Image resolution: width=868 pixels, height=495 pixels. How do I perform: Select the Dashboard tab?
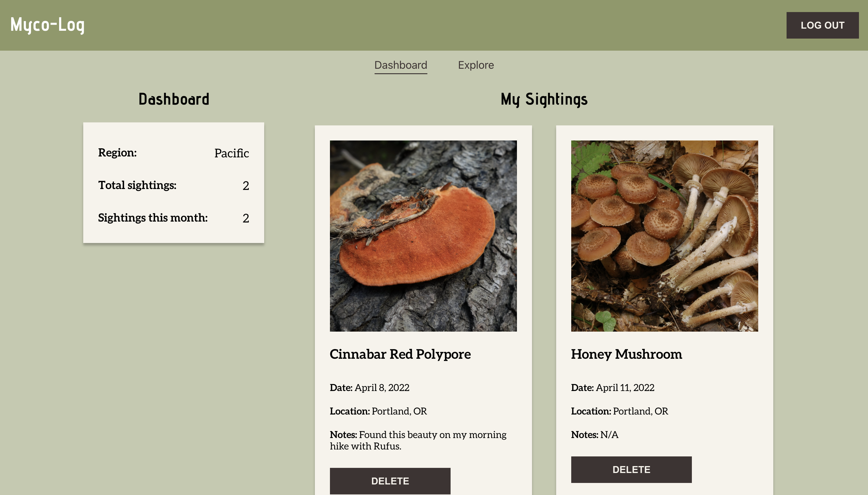click(x=401, y=65)
